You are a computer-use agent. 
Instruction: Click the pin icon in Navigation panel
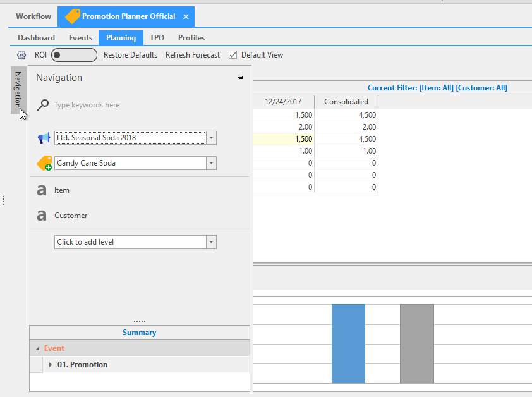pyautogui.click(x=240, y=77)
